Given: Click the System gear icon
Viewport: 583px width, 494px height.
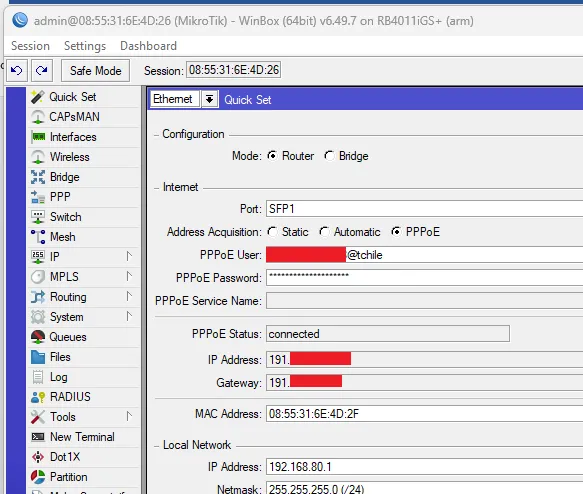Looking at the screenshot, I should click(38, 317).
